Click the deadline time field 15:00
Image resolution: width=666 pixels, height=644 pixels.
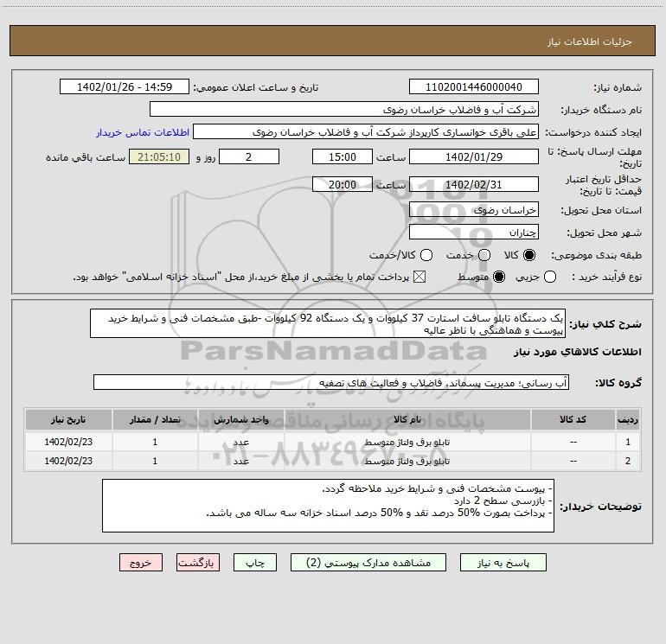[343, 156]
